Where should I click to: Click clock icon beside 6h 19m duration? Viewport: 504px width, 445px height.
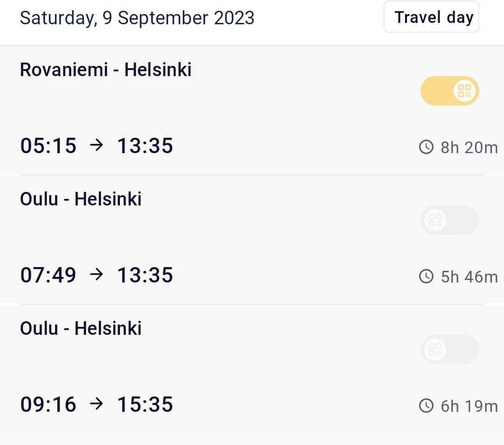pos(427,406)
